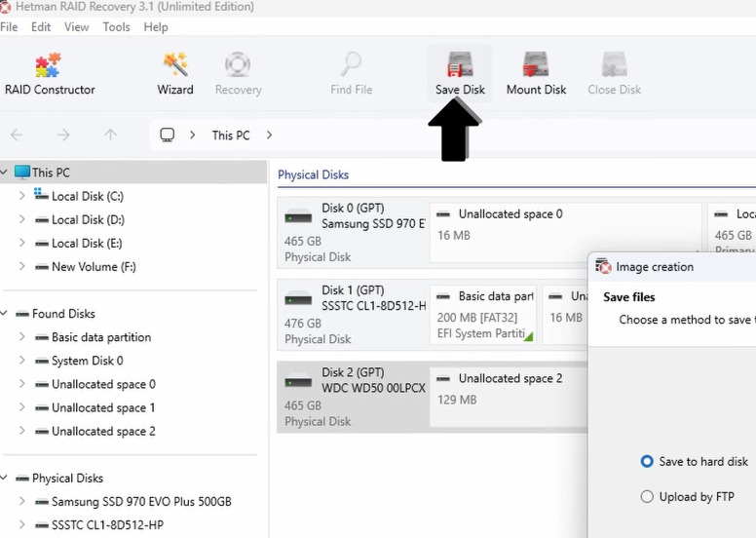756x538 pixels.
Task: Expand Local Disk (D:) node
Action: [22, 219]
